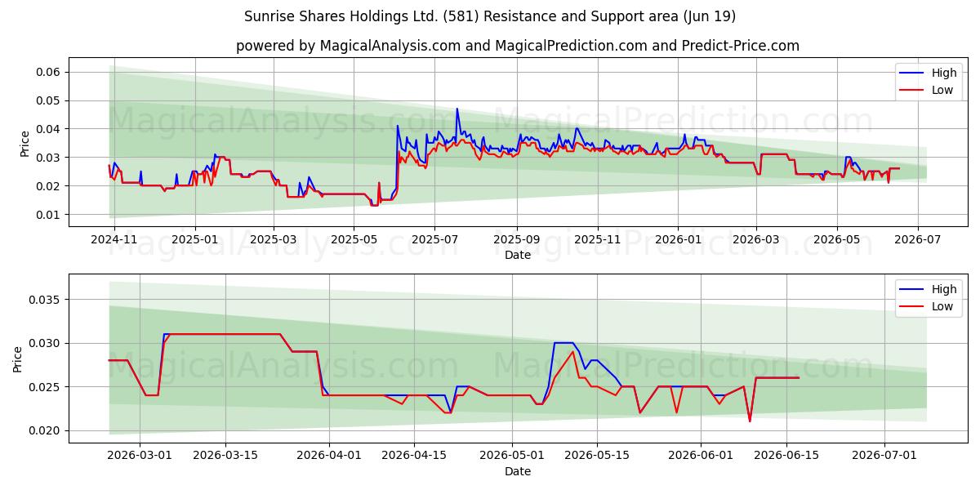Click the 'Price' y-axis label of upper chart
The width and height of the screenshot is (980, 490).
pyautogui.click(x=24, y=143)
